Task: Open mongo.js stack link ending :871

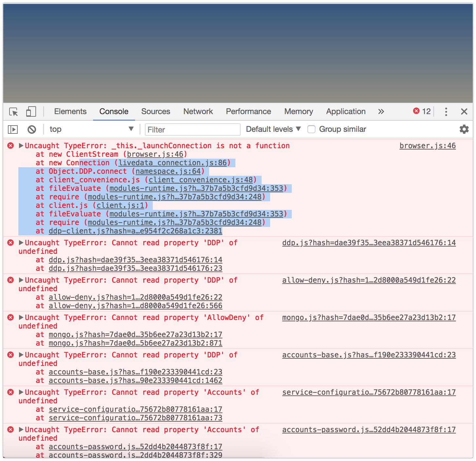Action: [135, 343]
